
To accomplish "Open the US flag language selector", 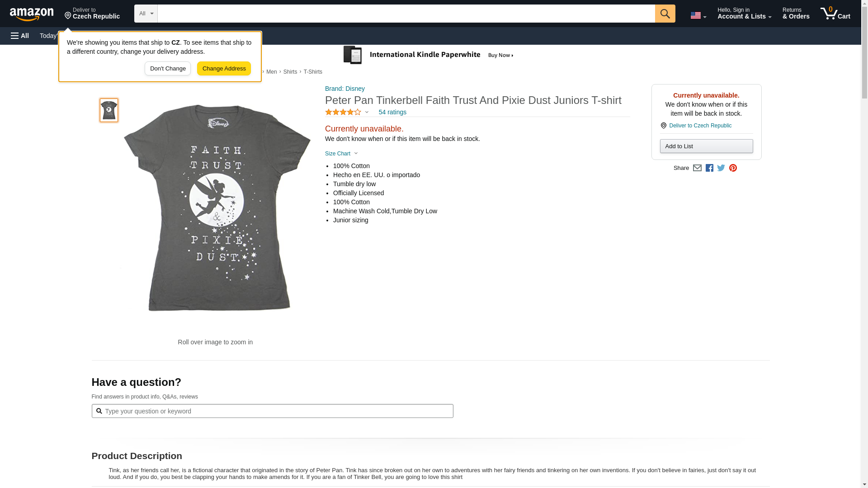I will pos(698,15).
